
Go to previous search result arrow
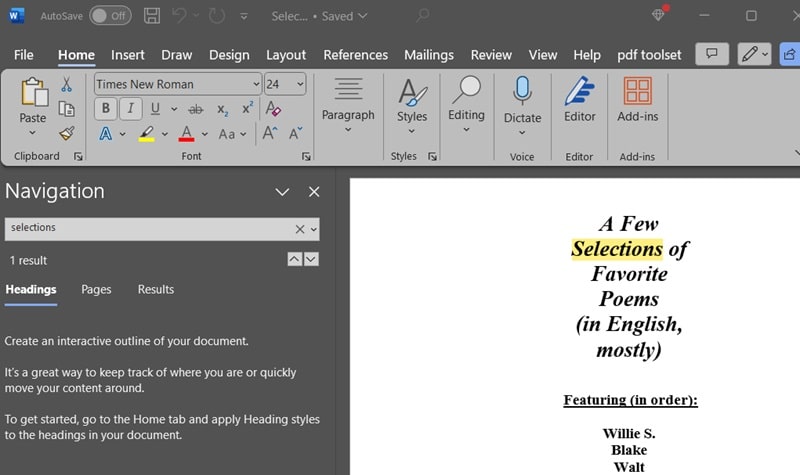tap(294, 259)
